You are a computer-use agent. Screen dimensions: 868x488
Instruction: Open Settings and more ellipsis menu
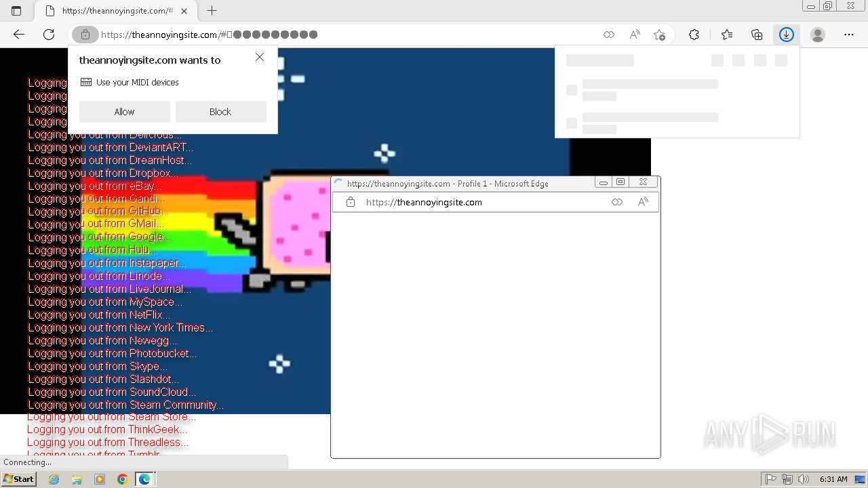(849, 35)
